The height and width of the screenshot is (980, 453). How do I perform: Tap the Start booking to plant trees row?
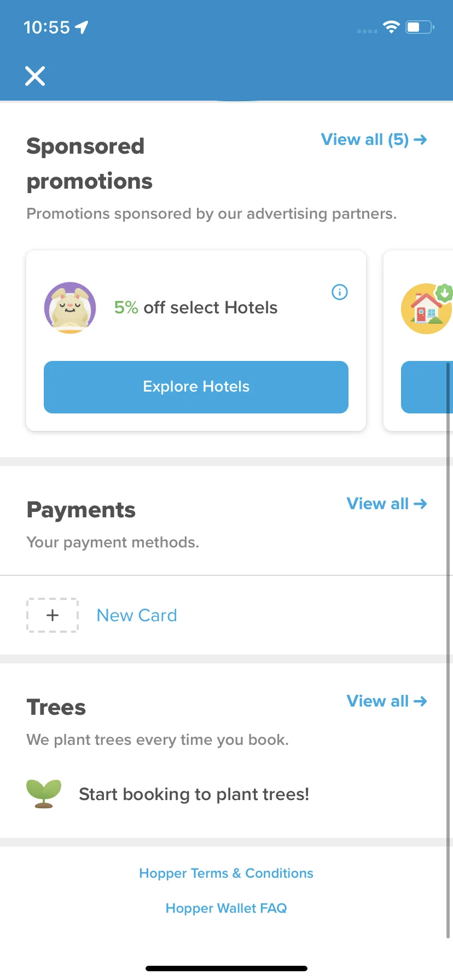226,794
